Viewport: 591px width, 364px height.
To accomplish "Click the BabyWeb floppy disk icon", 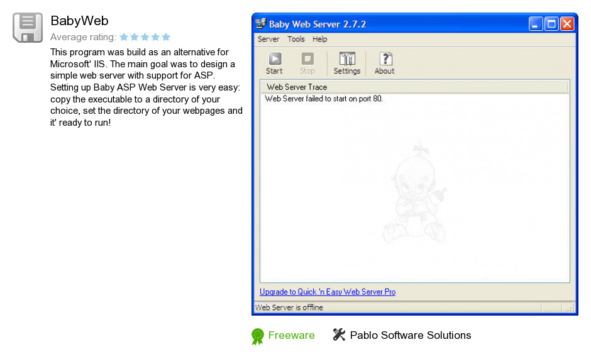I will point(28,28).
